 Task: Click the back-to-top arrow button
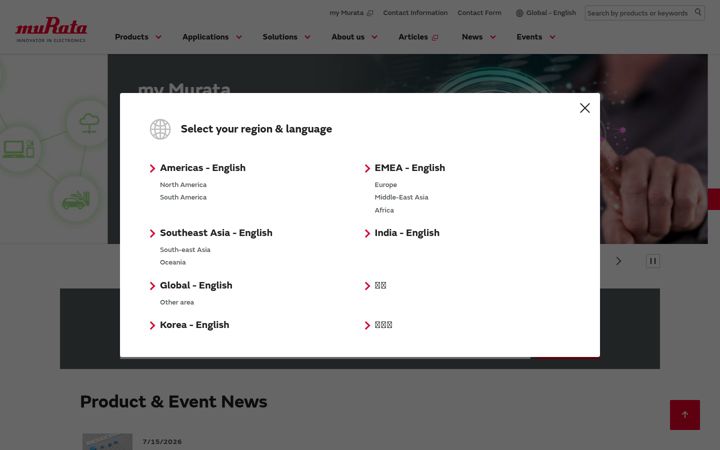(685, 415)
